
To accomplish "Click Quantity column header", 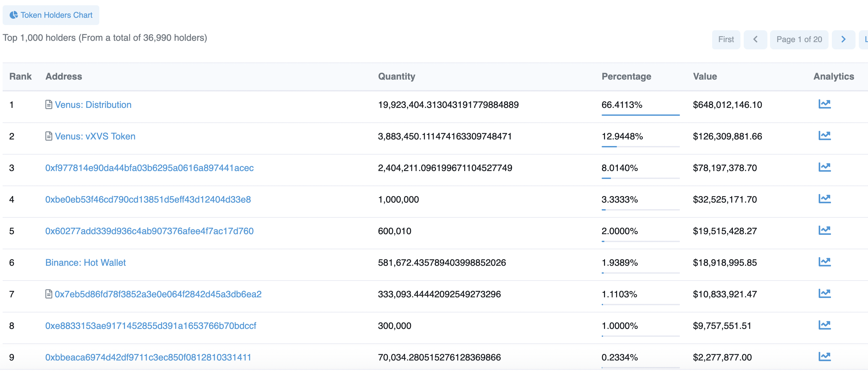I will [396, 77].
